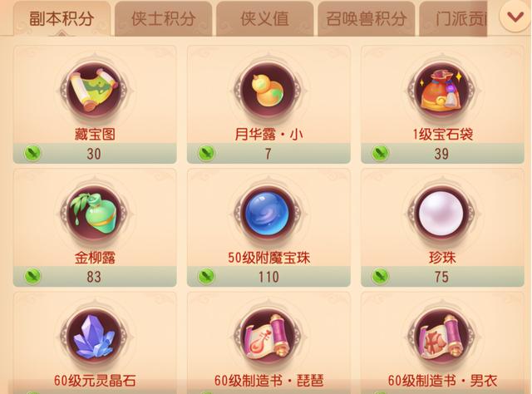Viewport: 532px width, 394px height.
Task: Select the 珍珠 pearl icon
Action: pos(442,213)
